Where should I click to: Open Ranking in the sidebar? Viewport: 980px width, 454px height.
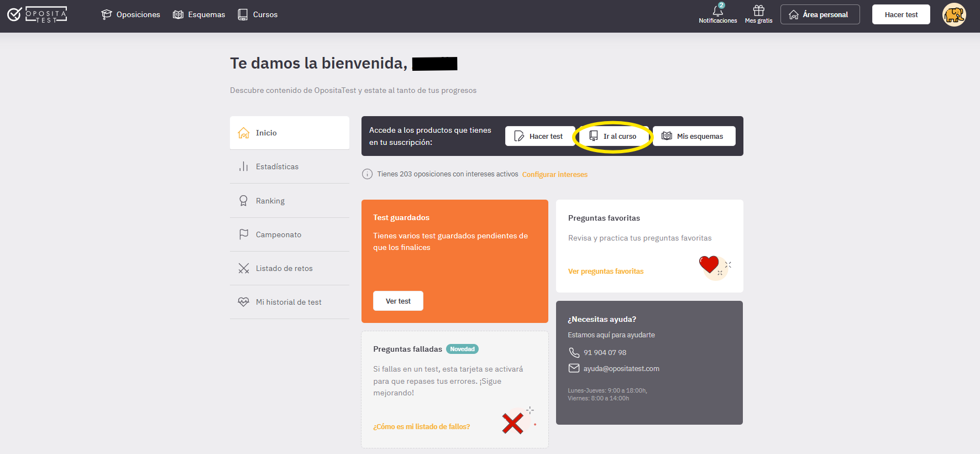pos(290,201)
